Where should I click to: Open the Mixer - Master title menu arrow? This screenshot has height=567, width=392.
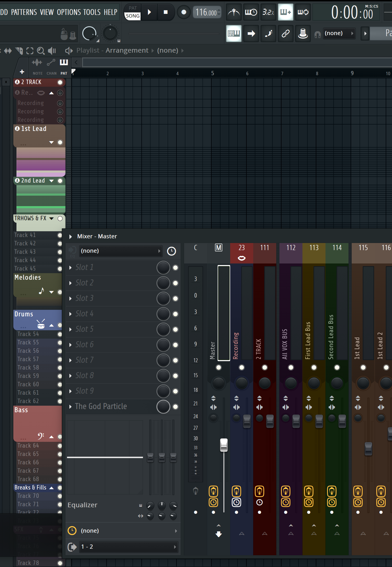pyautogui.click(x=70, y=236)
